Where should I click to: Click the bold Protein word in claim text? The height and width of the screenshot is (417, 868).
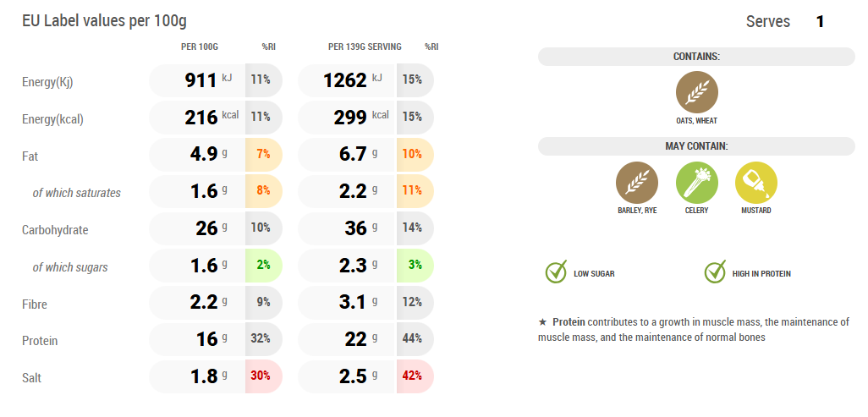569,322
